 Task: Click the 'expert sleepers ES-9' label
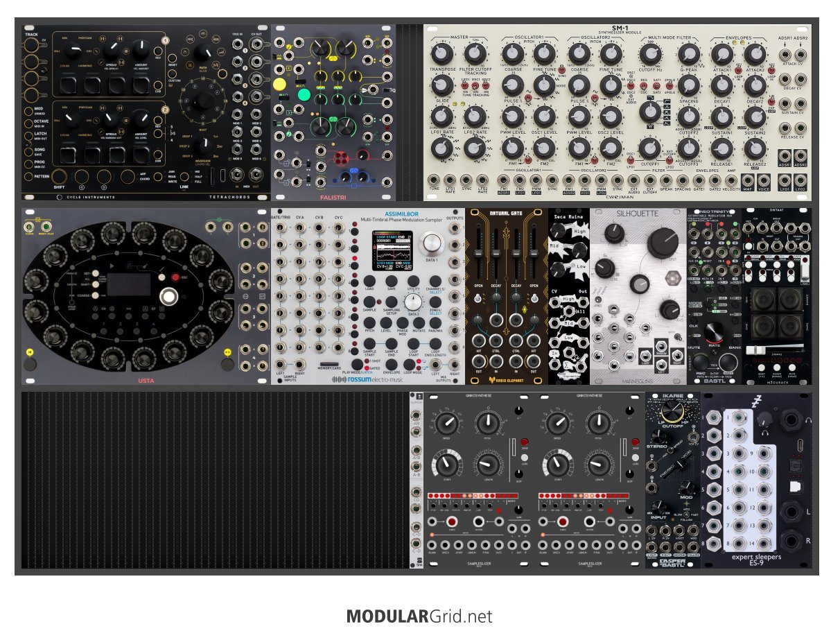click(756, 560)
